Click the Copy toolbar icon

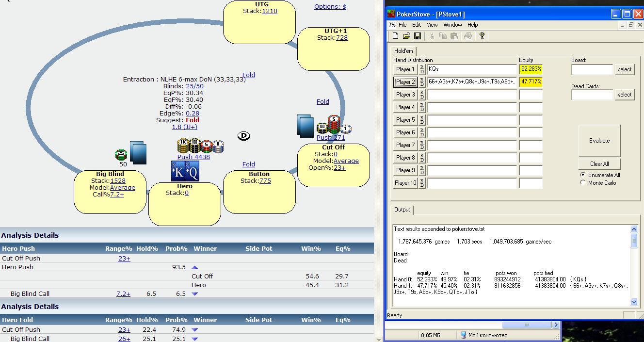coord(443,36)
